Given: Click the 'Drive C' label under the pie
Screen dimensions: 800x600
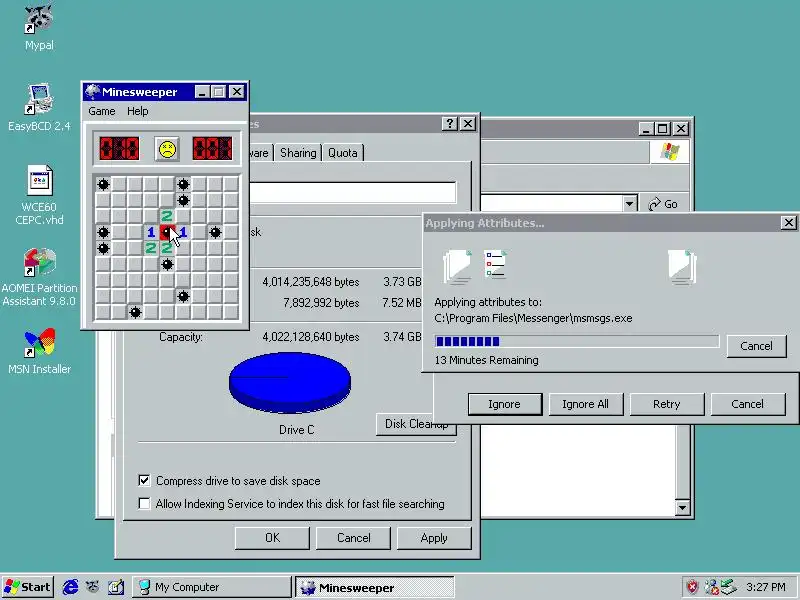Looking at the screenshot, I should point(296,430).
